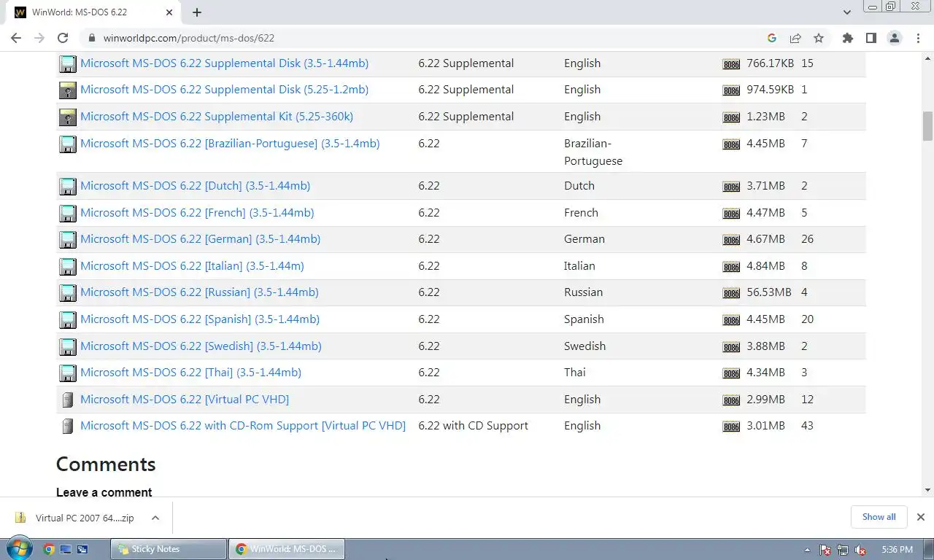
Task: Click floppy icon for the Italian release
Action: pyautogui.click(x=67, y=266)
